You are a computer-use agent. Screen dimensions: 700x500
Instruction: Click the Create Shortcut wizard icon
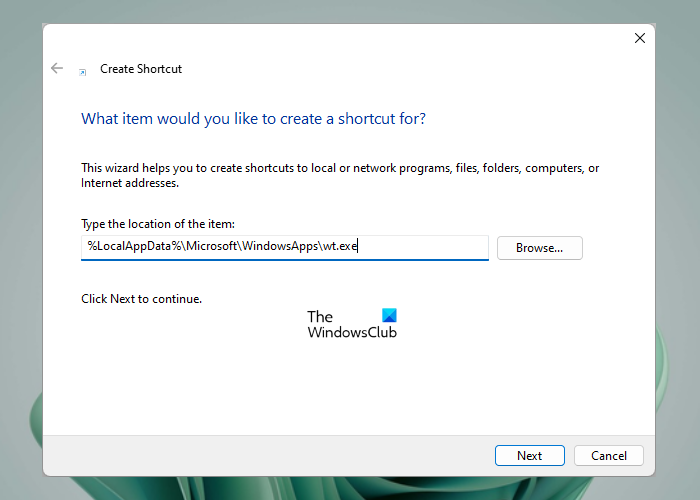pyautogui.click(x=83, y=72)
